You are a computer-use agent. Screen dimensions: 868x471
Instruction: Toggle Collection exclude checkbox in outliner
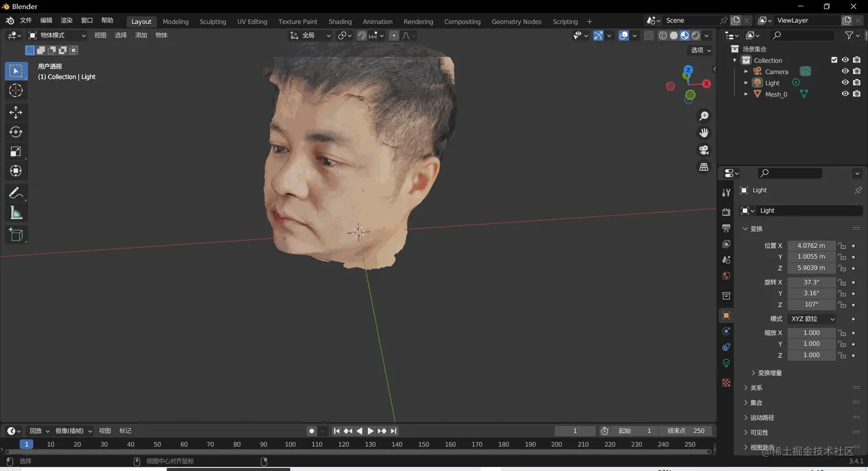click(834, 60)
